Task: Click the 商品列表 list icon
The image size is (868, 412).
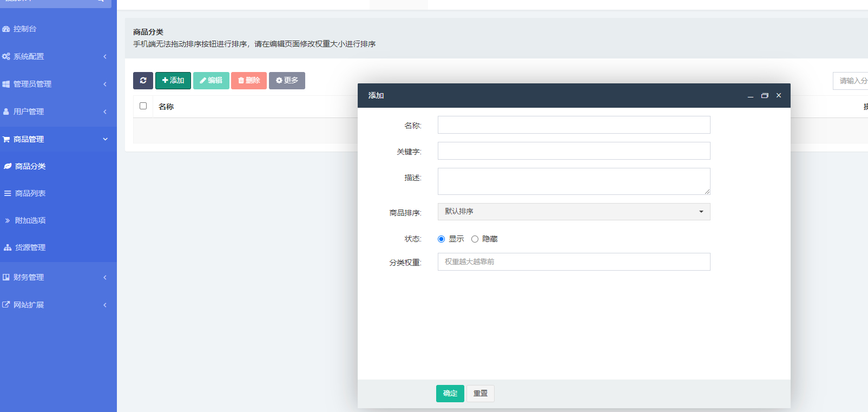Action: (x=8, y=193)
